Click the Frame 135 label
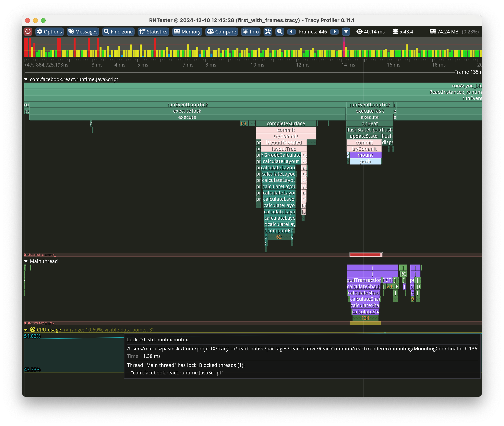This screenshot has height=426, width=504. pos(468,72)
